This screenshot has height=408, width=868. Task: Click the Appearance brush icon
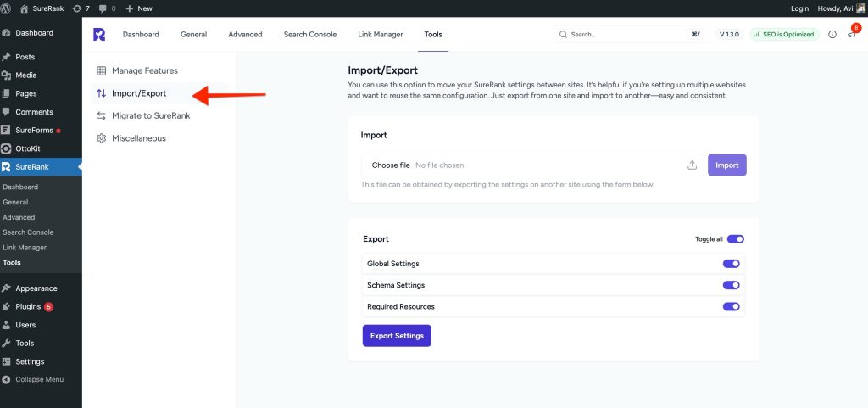coord(6,288)
